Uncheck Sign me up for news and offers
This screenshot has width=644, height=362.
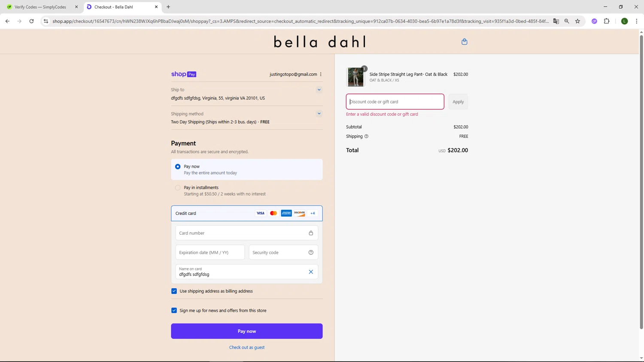tap(174, 311)
